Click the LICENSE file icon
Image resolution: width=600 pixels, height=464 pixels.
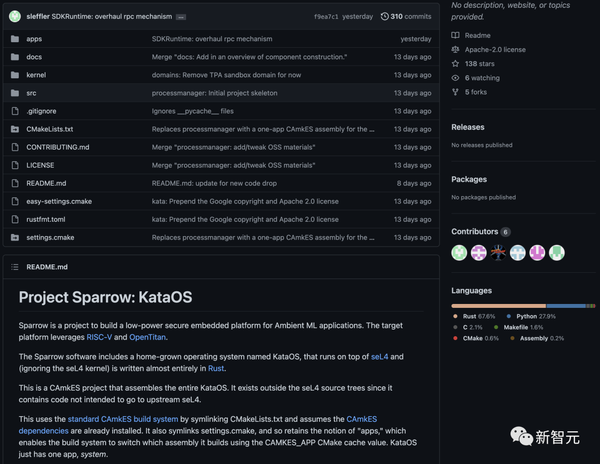[15, 165]
